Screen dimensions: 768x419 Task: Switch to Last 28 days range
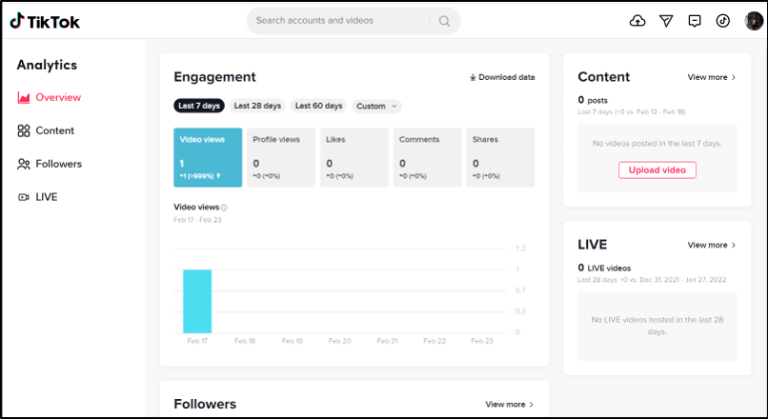click(257, 106)
